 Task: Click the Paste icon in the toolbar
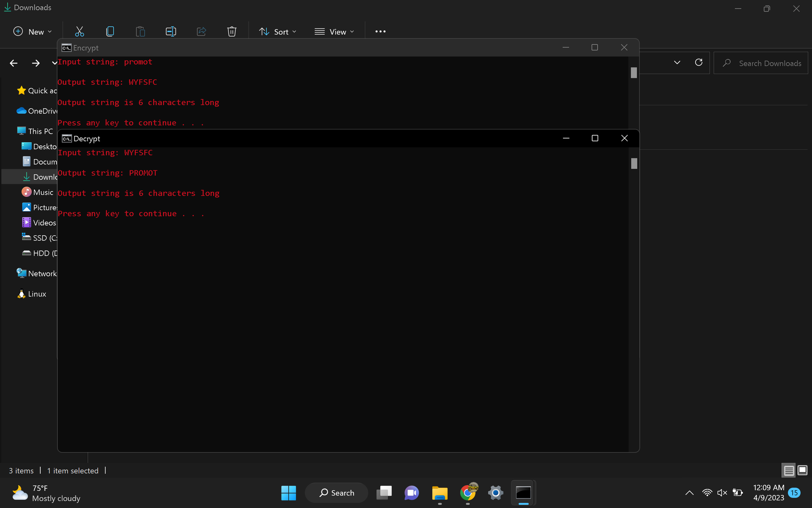click(x=140, y=31)
